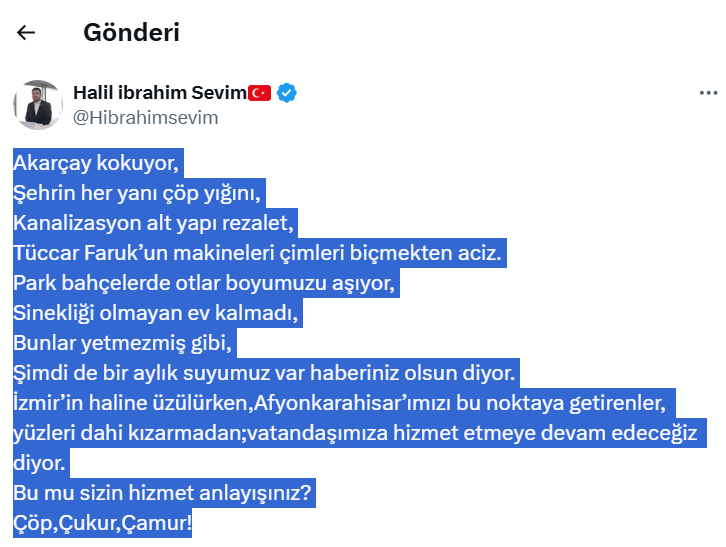Open Halil ibrahim Sevim profile picture

point(38,105)
